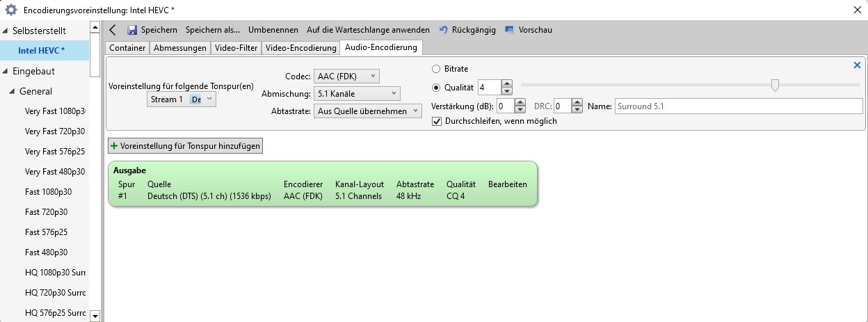Image resolution: width=868 pixels, height=322 pixels.
Task: Open the Abtastrate Aus Quelle übernehmen dropdown
Action: (x=368, y=111)
